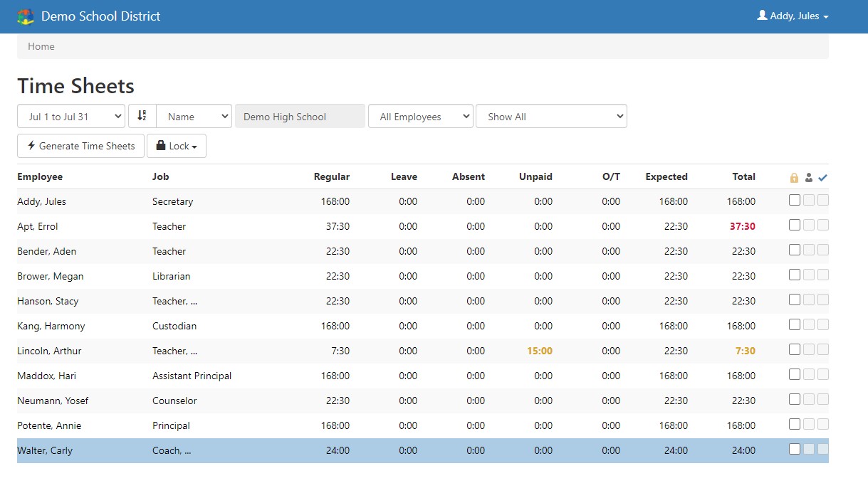868x493 pixels.
Task: Check the first checkbox on Kang, Harmony's row
Action: coord(794,324)
